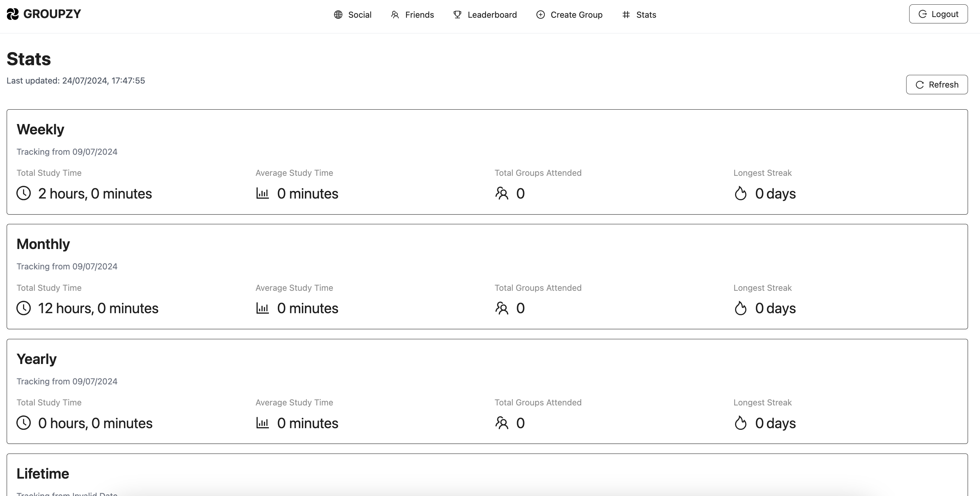Click the trophy icon beside Leaderboard

pos(457,15)
